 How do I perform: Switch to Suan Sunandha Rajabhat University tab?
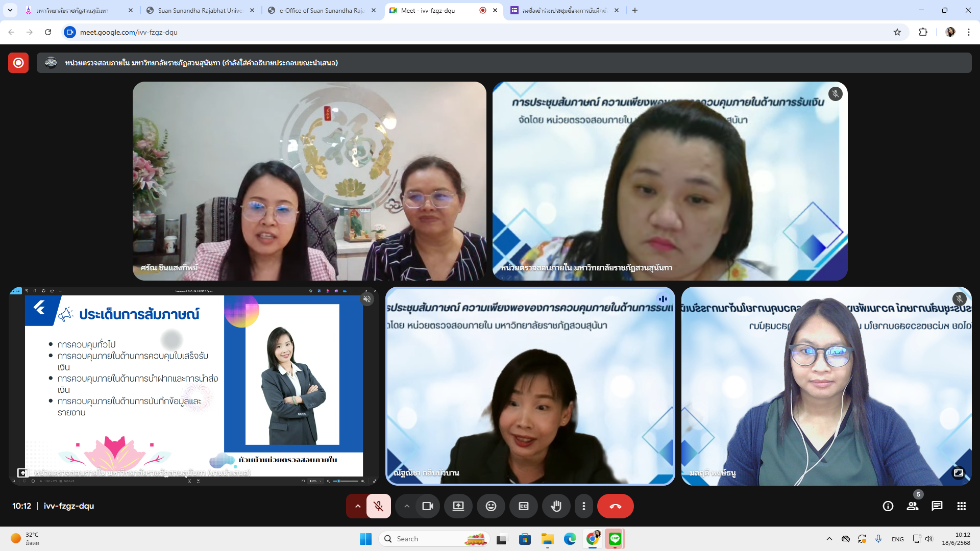(200, 10)
